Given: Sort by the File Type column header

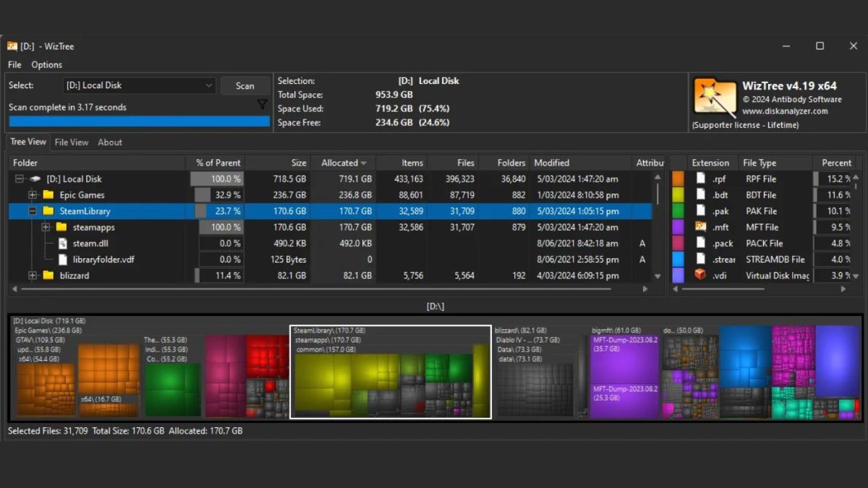Looking at the screenshot, I should point(776,163).
